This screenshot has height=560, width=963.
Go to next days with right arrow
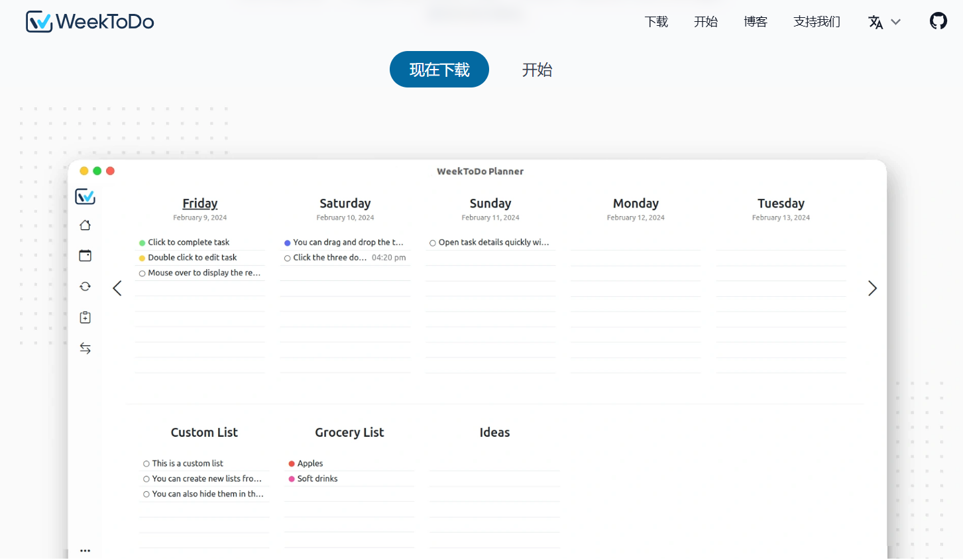(872, 288)
